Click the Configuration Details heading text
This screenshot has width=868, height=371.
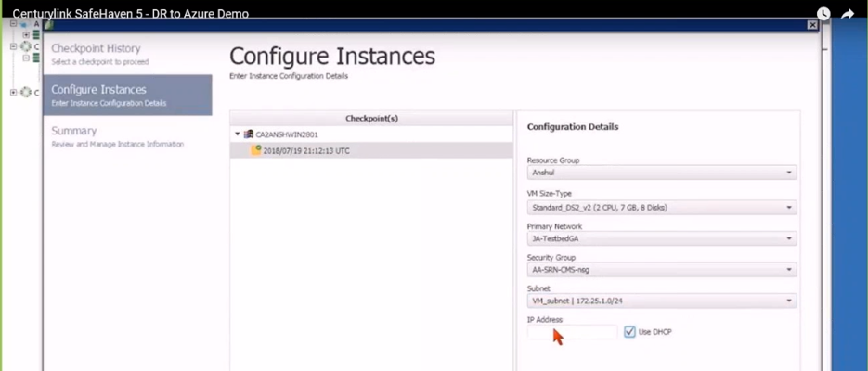tap(573, 127)
